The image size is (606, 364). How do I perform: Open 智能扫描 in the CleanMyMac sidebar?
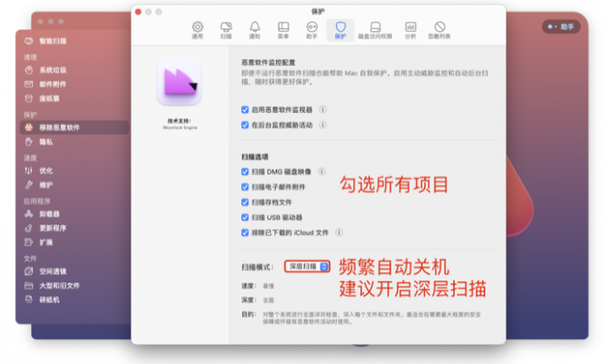45,41
